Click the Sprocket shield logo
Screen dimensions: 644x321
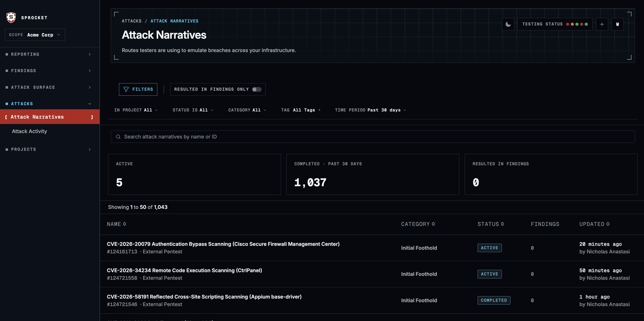[11, 17]
